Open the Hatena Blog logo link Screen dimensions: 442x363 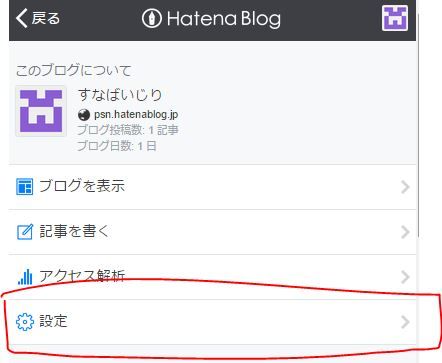(x=211, y=19)
